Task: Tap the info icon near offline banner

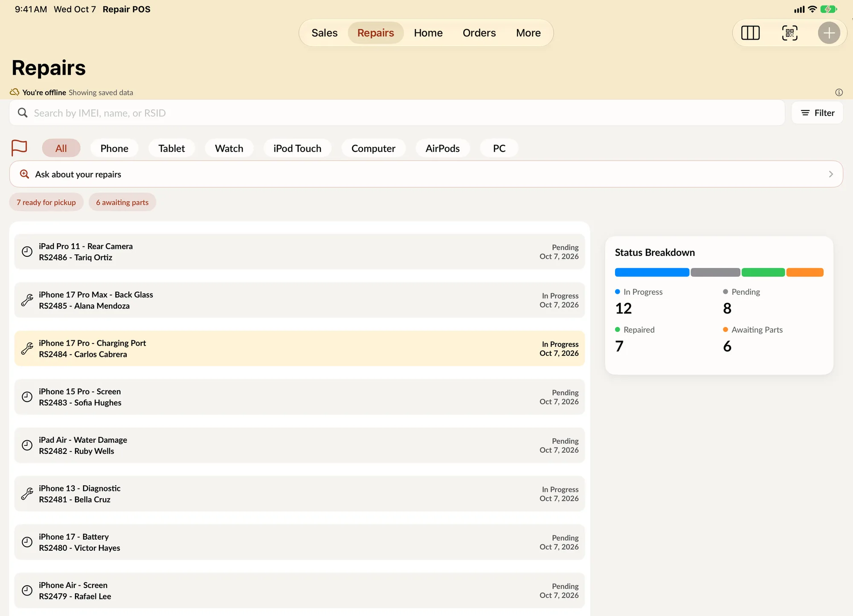Action: [838, 92]
